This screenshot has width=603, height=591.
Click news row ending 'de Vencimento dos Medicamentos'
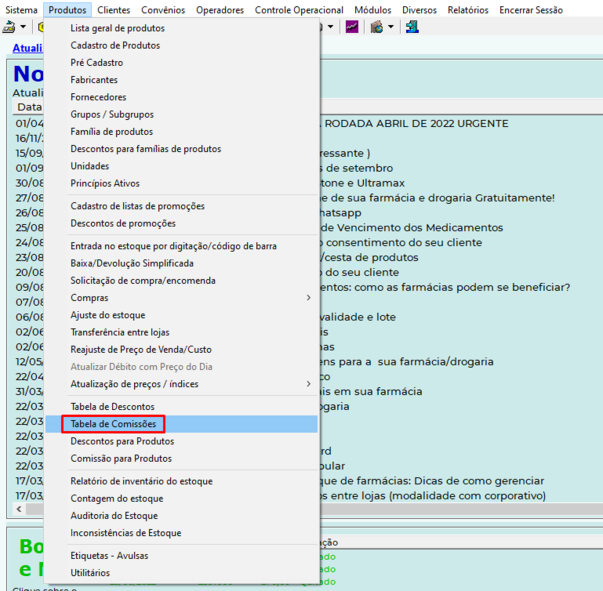412,228
